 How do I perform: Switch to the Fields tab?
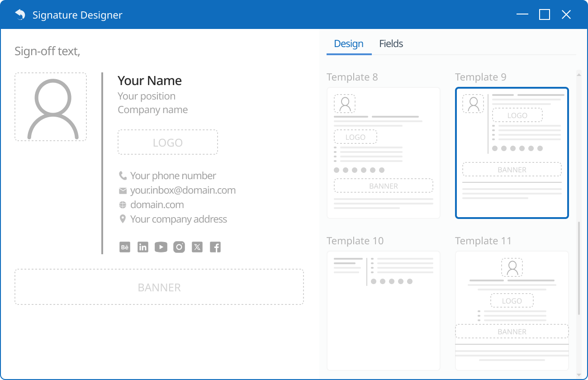[391, 43]
